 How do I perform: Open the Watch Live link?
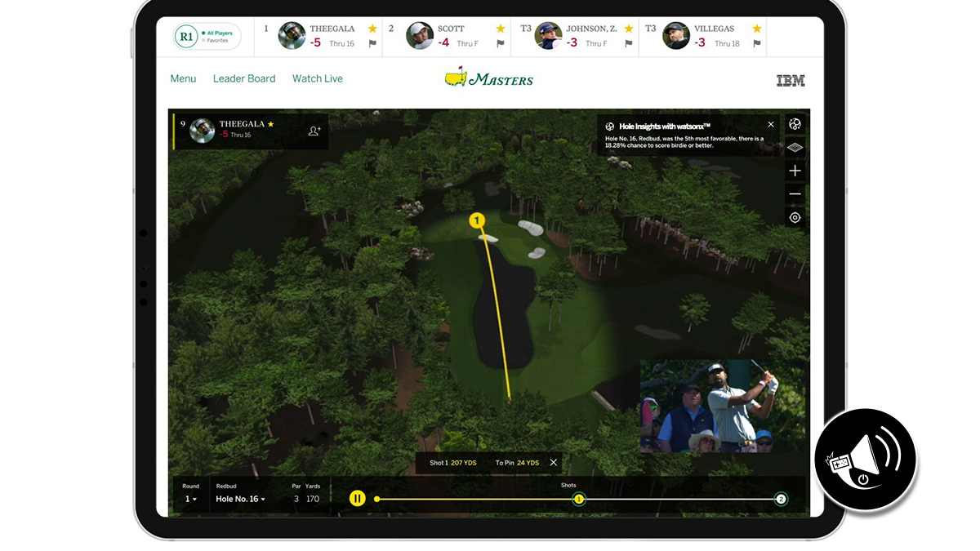[x=318, y=78]
